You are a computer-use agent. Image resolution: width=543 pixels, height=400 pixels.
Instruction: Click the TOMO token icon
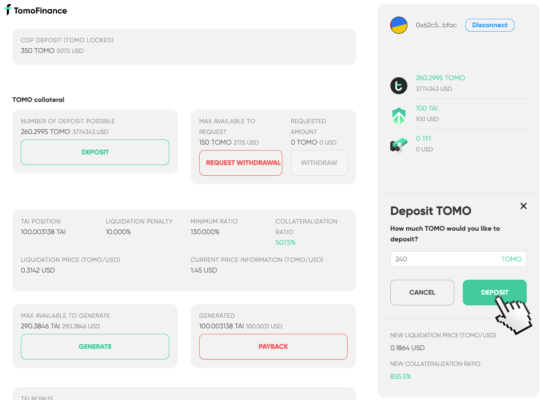click(399, 85)
